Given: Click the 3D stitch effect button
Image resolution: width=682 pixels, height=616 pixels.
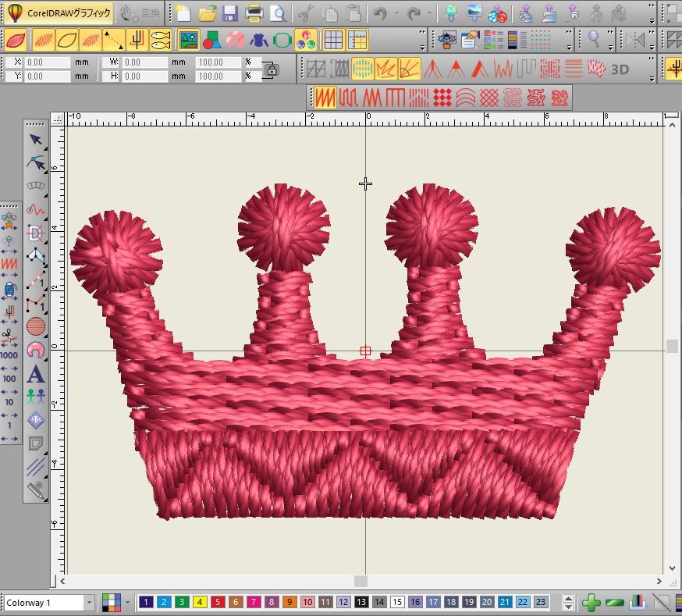Looking at the screenshot, I should pos(620,69).
